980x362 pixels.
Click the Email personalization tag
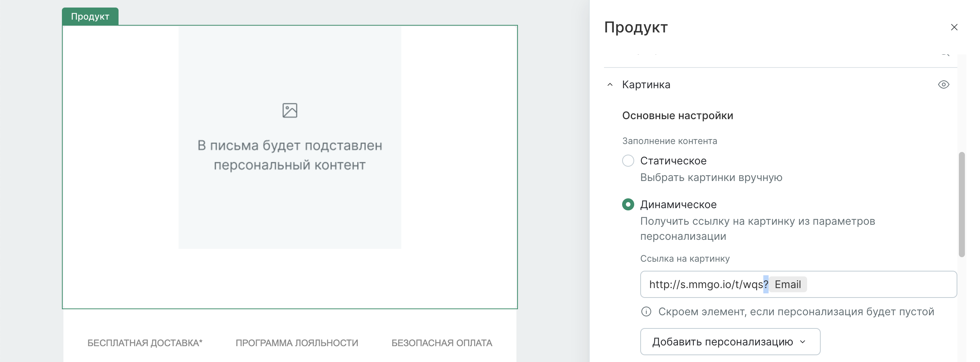(787, 284)
